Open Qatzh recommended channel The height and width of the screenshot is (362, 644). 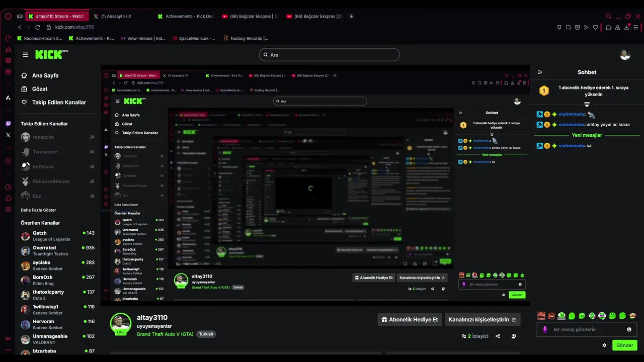tap(57, 236)
